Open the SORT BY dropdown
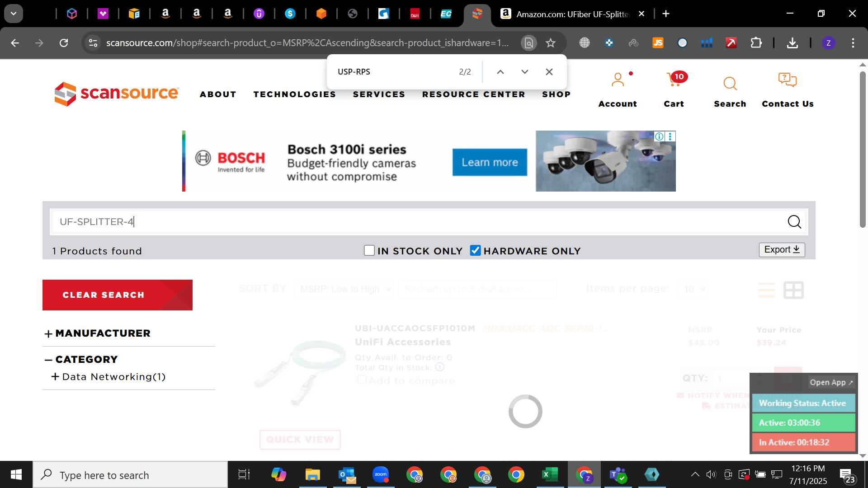868x488 pixels. pyautogui.click(x=344, y=289)
